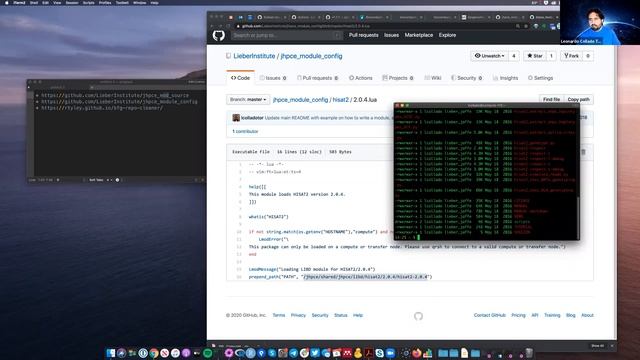This screenshot has height=360, width=640.
Task: Switch to the Actions tab
Action: pos(360,78)
